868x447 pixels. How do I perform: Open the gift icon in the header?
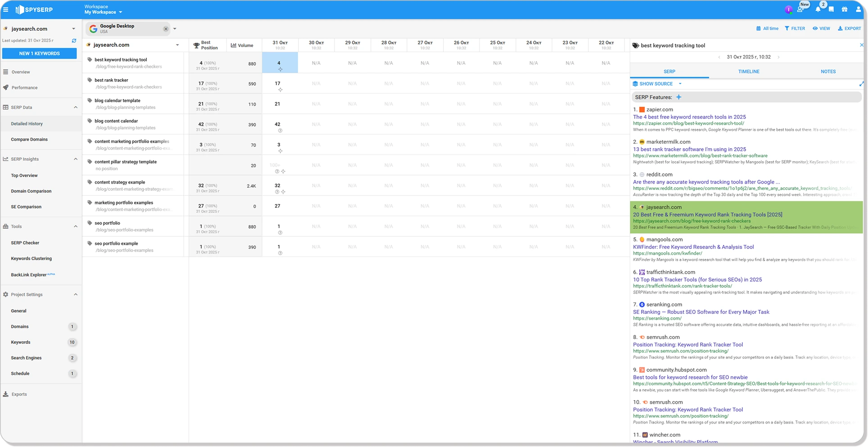(x=845, y=9)
